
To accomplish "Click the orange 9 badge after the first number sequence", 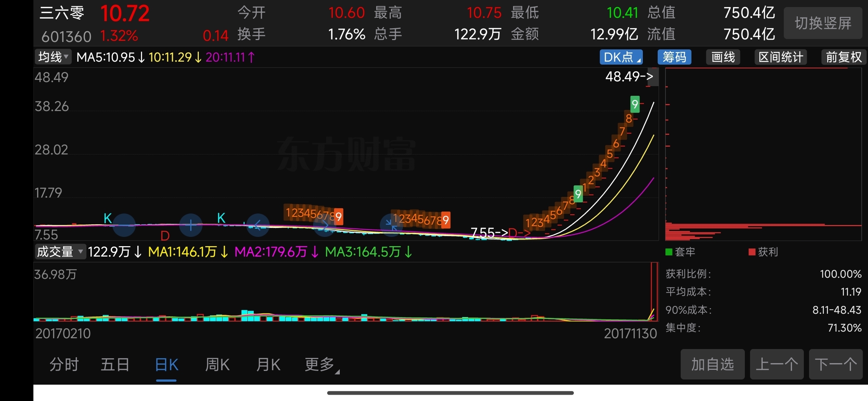I will (x=338, y=217).
